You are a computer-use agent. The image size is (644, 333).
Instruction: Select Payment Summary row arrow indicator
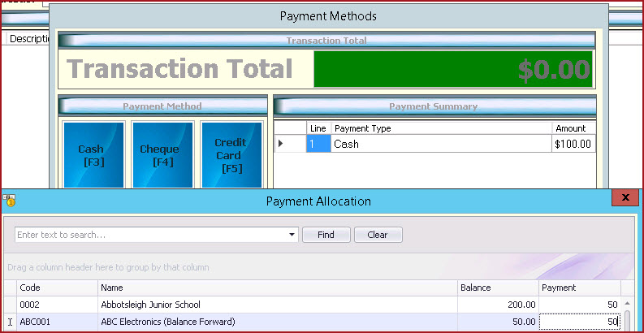pos(291,144)
